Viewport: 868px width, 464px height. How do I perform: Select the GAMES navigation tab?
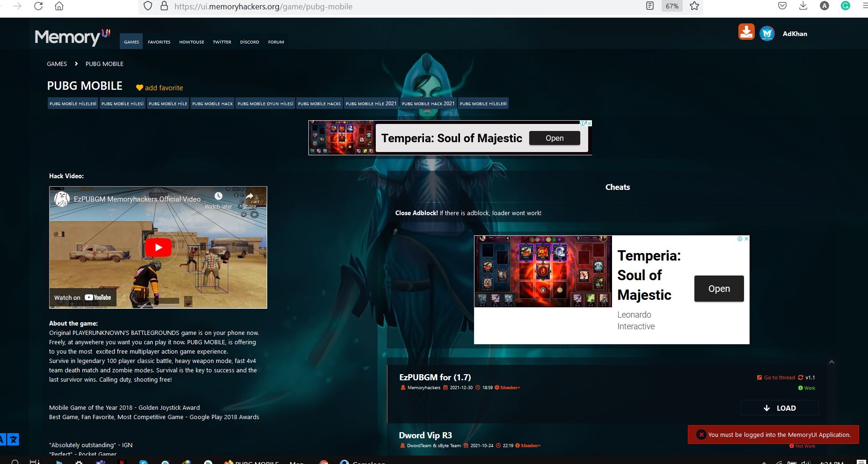coord(131,42)
